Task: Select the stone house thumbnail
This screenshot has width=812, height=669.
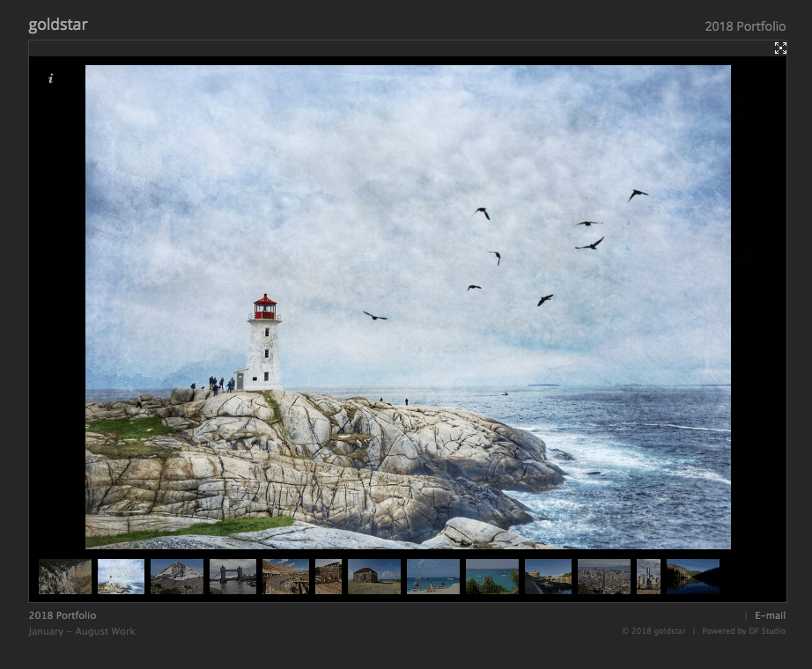Action: click(x=374, y=577)
